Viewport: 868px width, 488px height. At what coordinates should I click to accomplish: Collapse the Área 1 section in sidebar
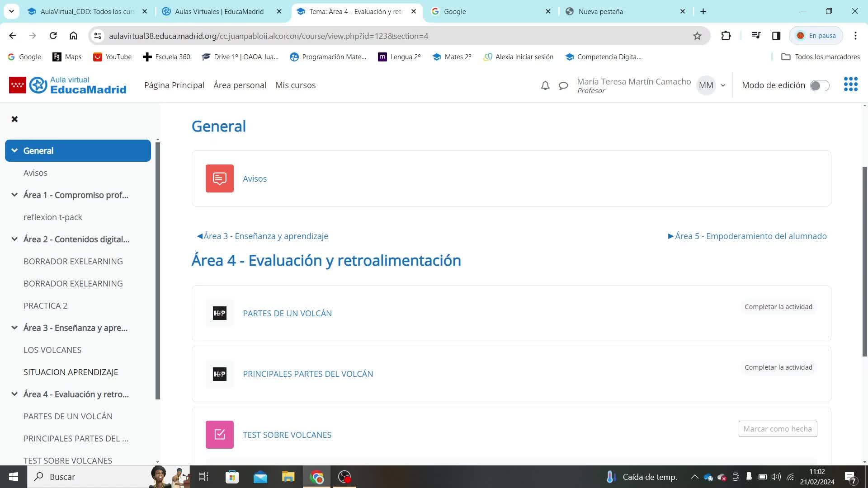click(14, 195)
